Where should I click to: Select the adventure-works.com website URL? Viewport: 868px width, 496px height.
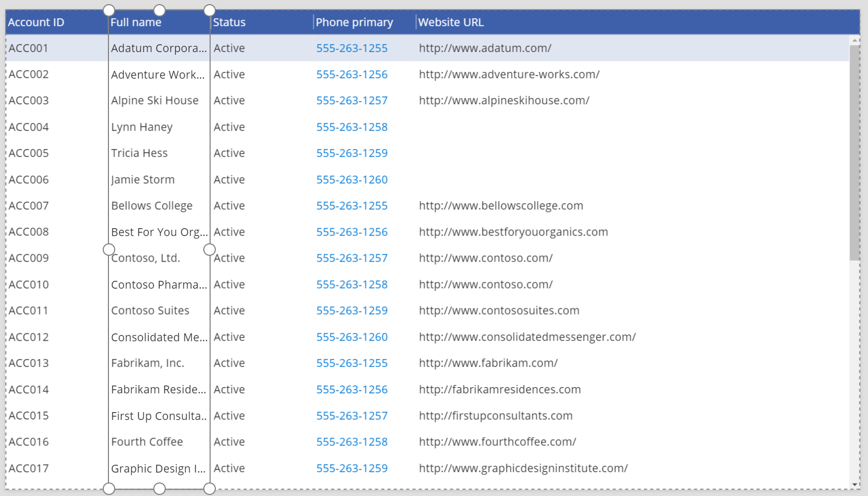pos(509,75)
